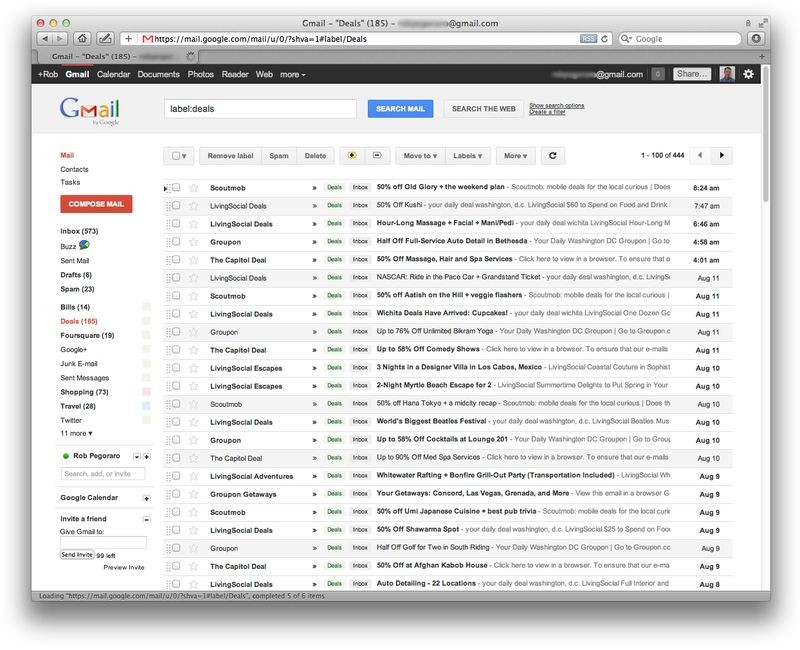Click the Remove label button
The image size is (800, 650).
point(231,156)
